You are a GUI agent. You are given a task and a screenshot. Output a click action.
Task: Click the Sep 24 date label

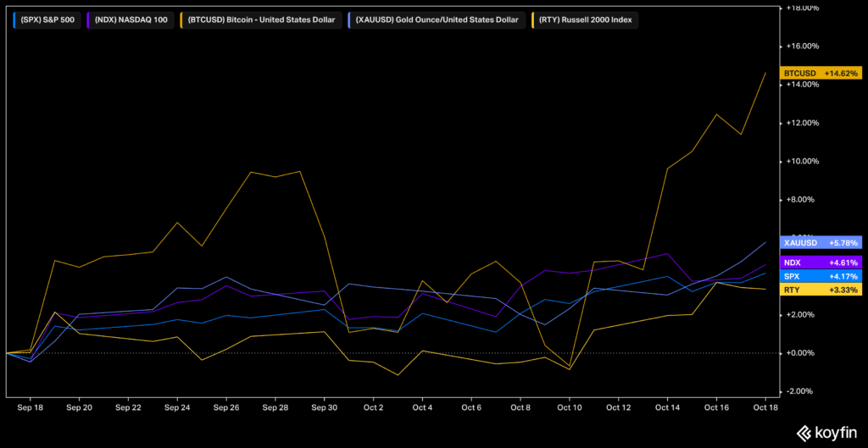177,406
